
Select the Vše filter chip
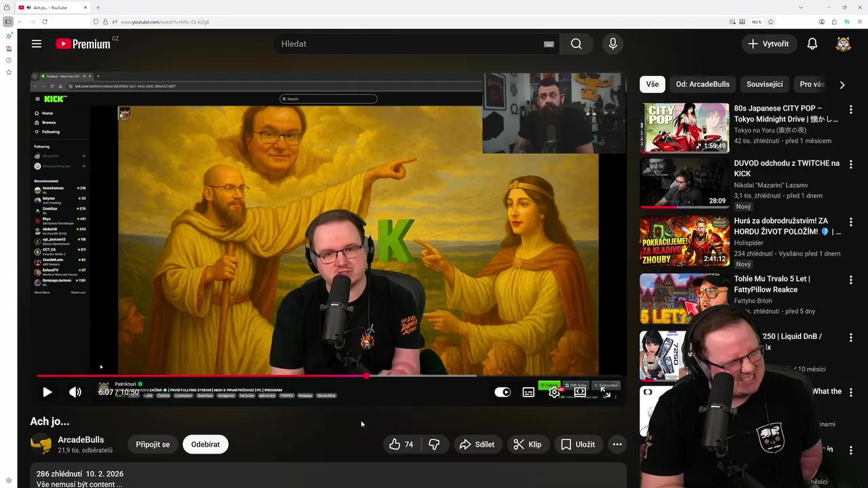coord(652,84)
